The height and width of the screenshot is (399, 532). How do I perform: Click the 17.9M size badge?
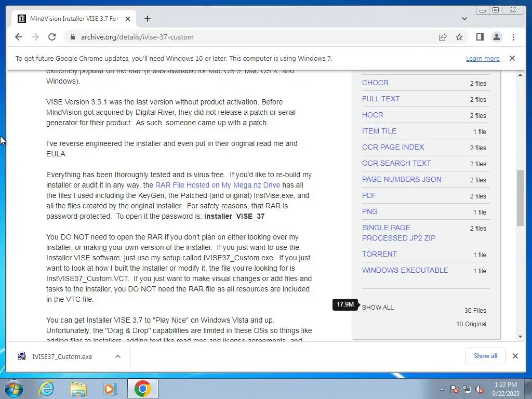click(x=345, y=304)
